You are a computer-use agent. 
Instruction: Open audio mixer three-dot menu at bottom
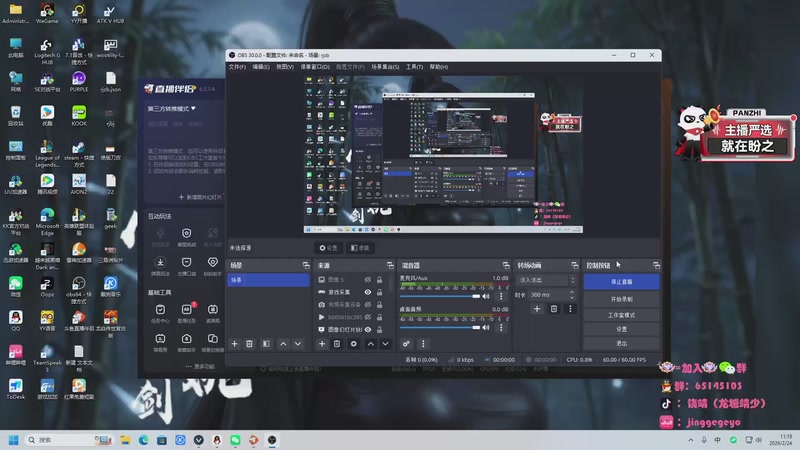[423, 344]
